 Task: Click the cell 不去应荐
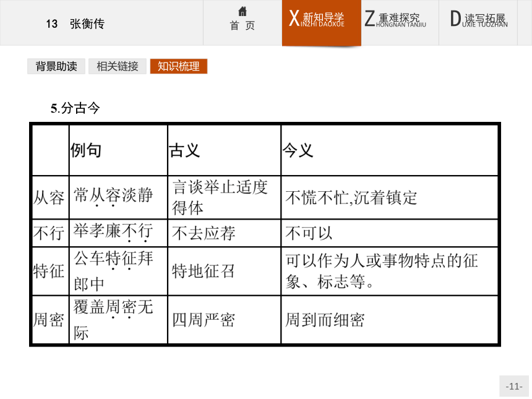click(204, 233)
